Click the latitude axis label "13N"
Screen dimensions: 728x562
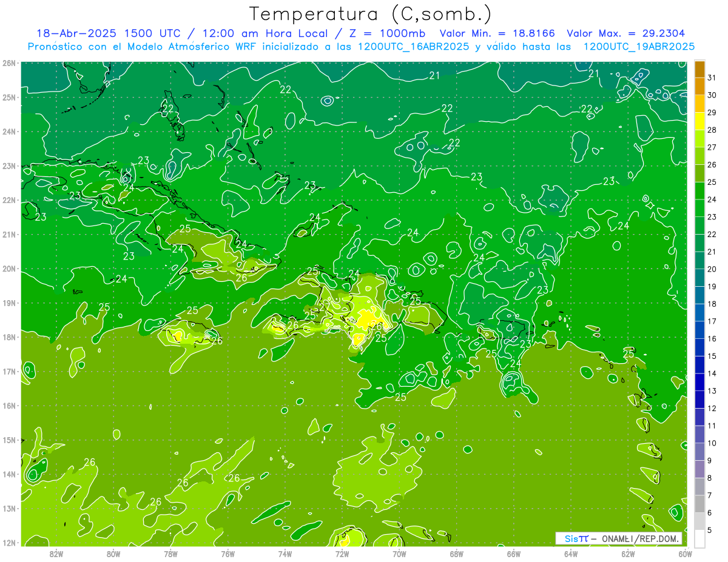click(9, 509)
